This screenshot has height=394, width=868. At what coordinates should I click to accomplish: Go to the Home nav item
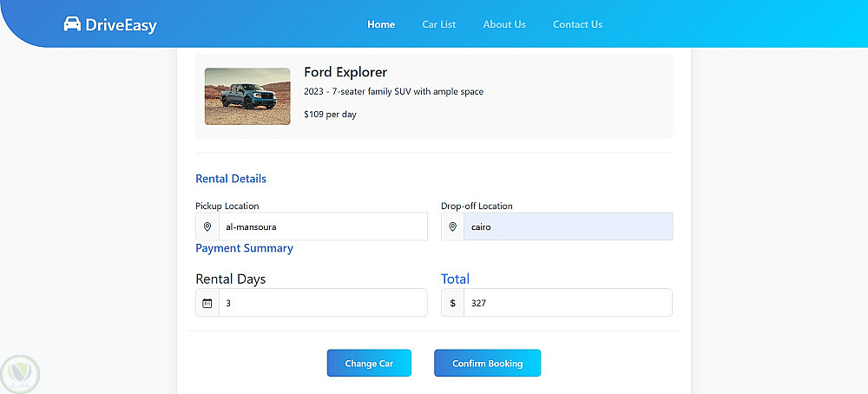coord(381,24)
